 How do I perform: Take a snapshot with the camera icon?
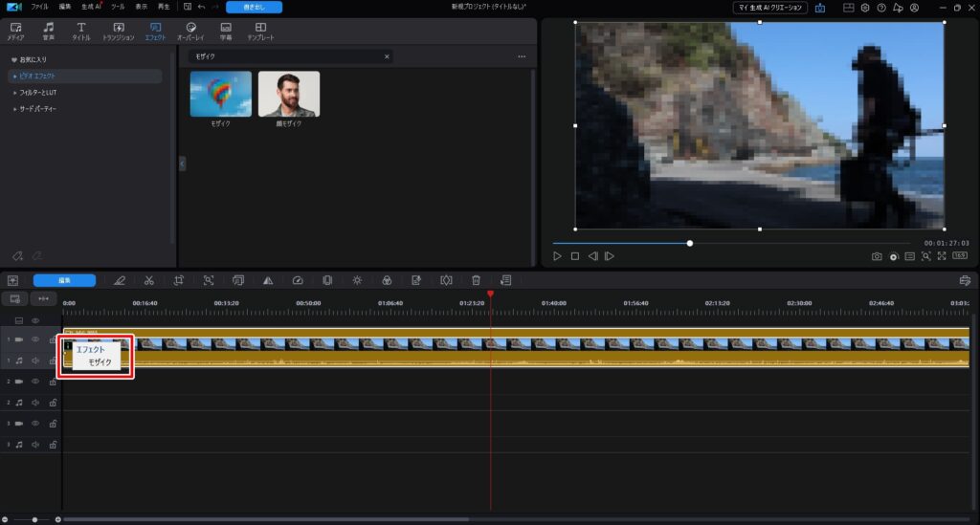coord(877,256)
